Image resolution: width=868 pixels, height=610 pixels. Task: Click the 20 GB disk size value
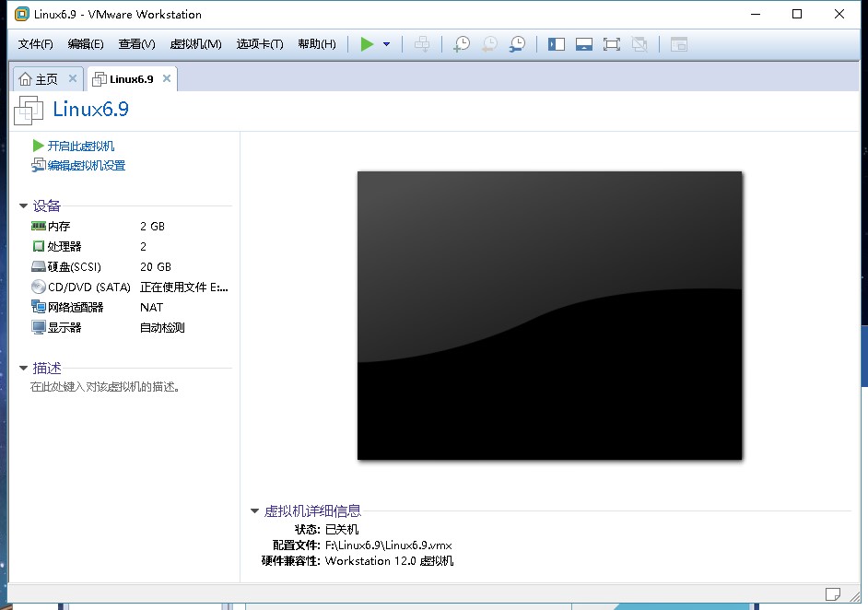point(156,267)
